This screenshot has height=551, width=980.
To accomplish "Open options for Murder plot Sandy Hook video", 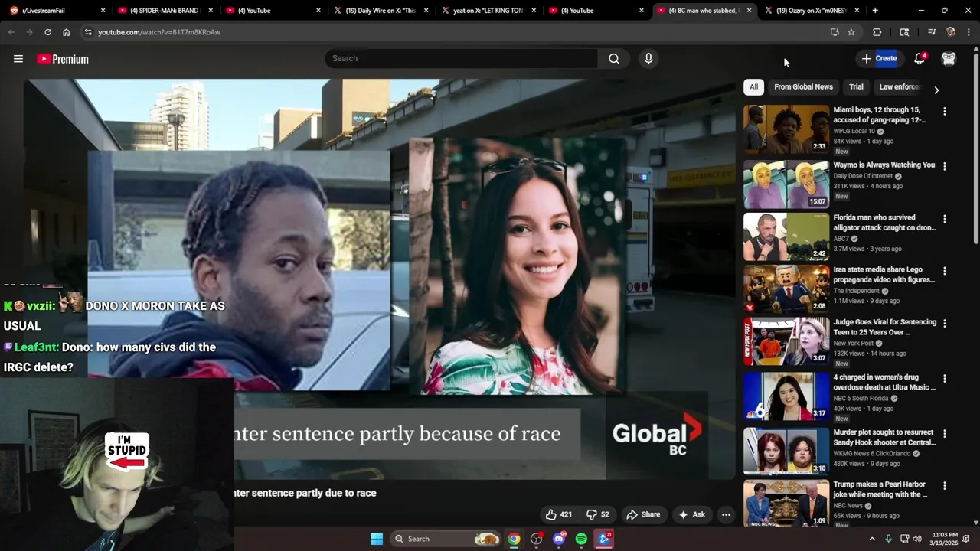I will coord(944,433).
